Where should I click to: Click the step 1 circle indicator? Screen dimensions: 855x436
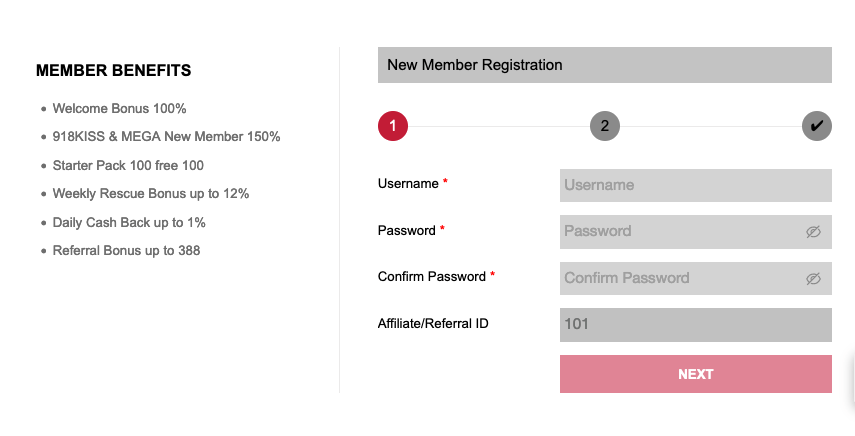(393, 126)
